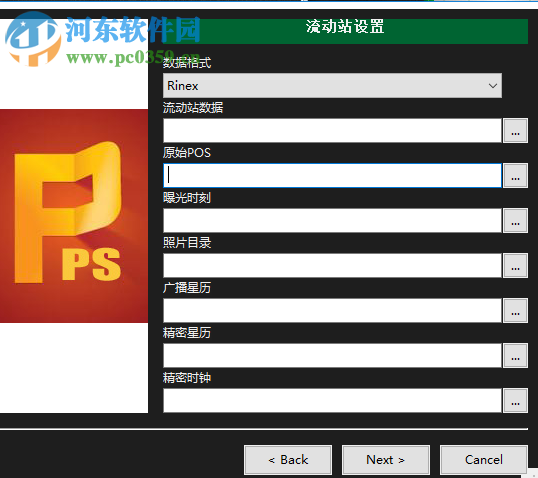This screenshot has width=538, height=478.
Task: Browse for 照片目录 folder
Action: [515, 265]
